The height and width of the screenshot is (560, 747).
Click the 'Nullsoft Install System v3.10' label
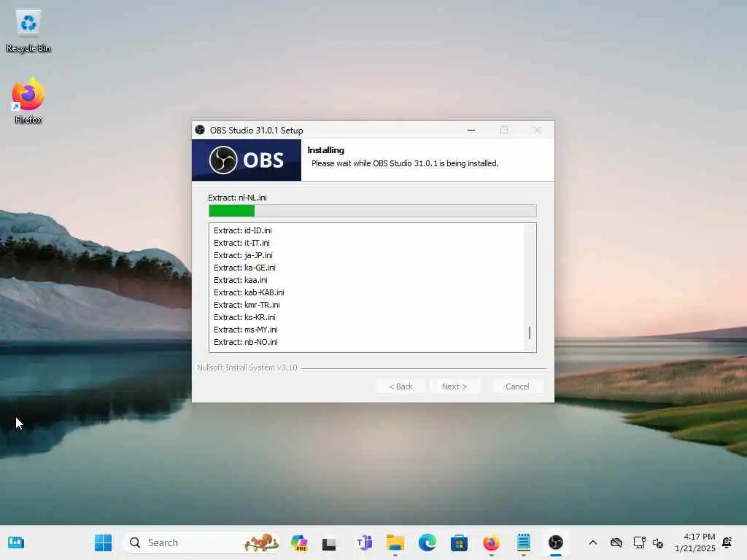click(247, 367)
